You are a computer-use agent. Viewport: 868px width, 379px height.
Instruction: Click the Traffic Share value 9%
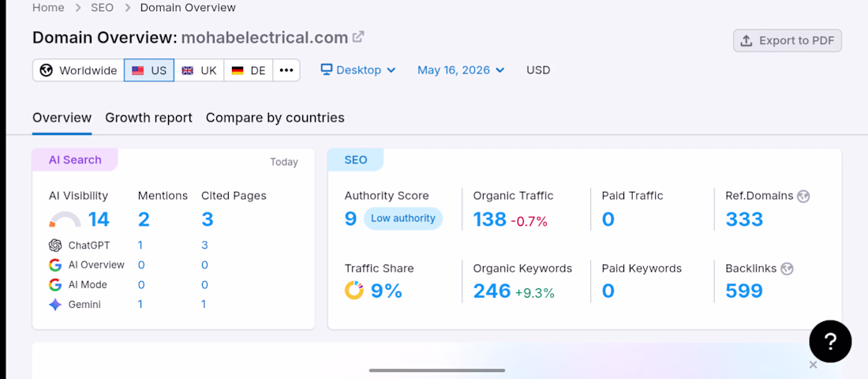coord(387,291)
